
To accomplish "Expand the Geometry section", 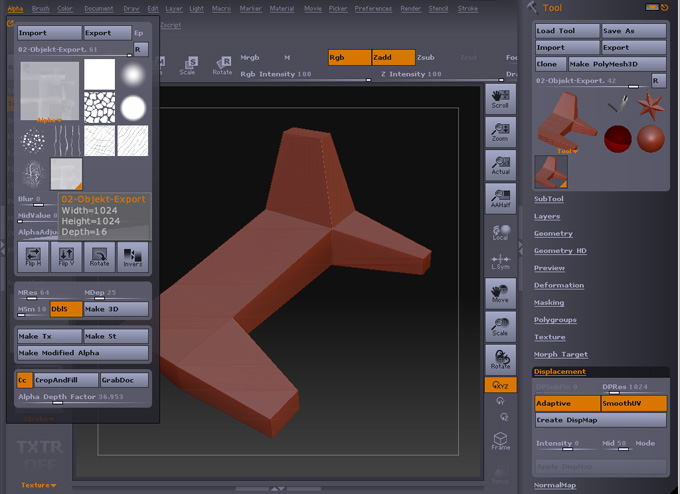I will pyautogui.click(x=553, y=233).
